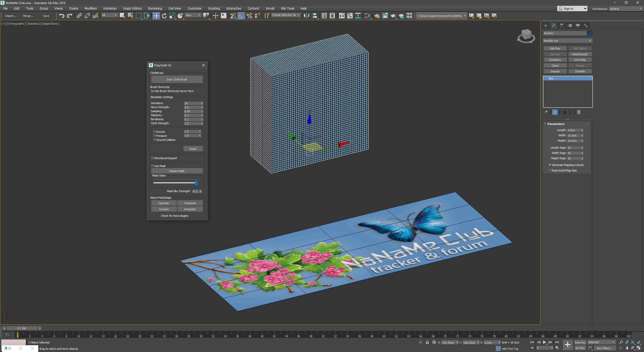
Task: Open View reference coordinate dropdown
Action: pyautogui.click(x=193, y=15)
